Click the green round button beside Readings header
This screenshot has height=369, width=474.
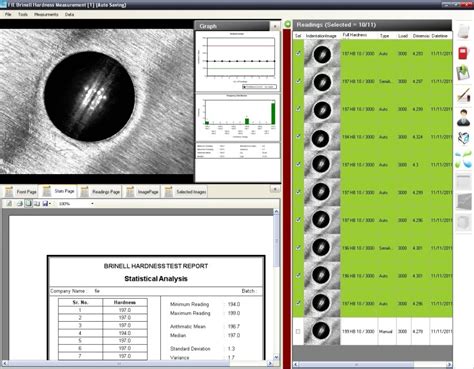point(288,24)
